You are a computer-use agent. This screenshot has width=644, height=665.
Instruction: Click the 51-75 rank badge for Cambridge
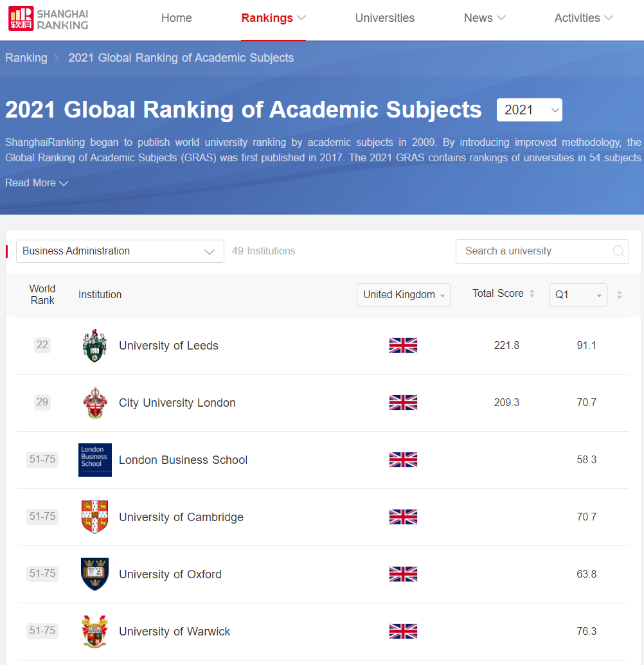point(42,517)
